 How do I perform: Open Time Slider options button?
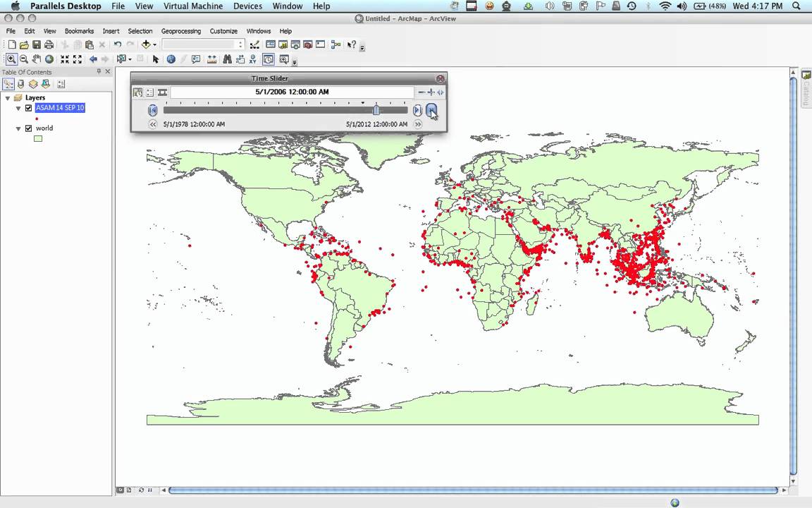(x=149, y=92)
